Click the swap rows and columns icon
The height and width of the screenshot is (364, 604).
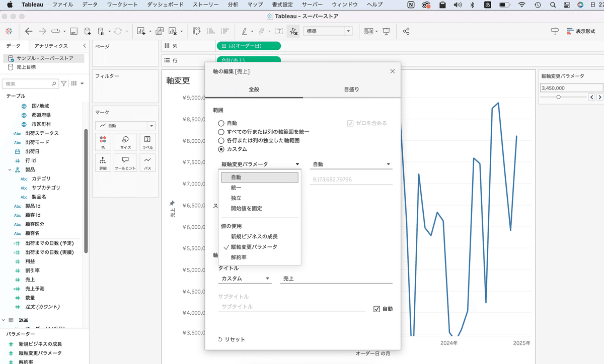(197, 31)
